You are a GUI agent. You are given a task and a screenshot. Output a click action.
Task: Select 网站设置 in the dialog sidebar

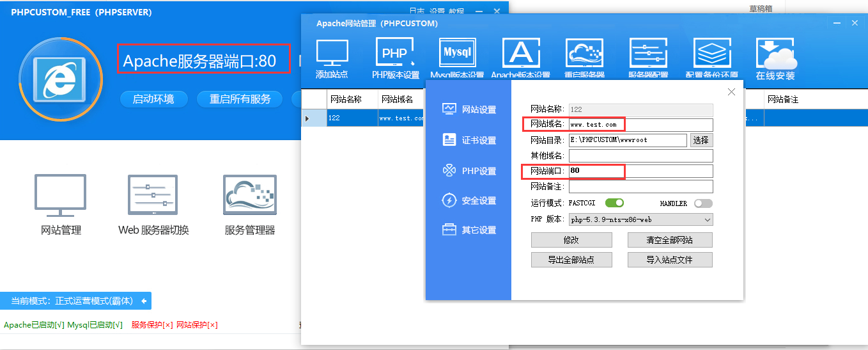(469, 109)
